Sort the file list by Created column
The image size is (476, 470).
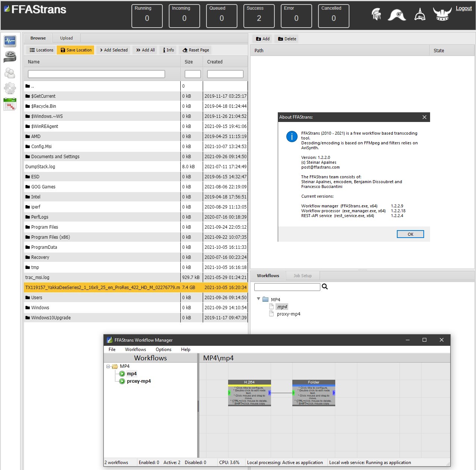coord(225,62)
